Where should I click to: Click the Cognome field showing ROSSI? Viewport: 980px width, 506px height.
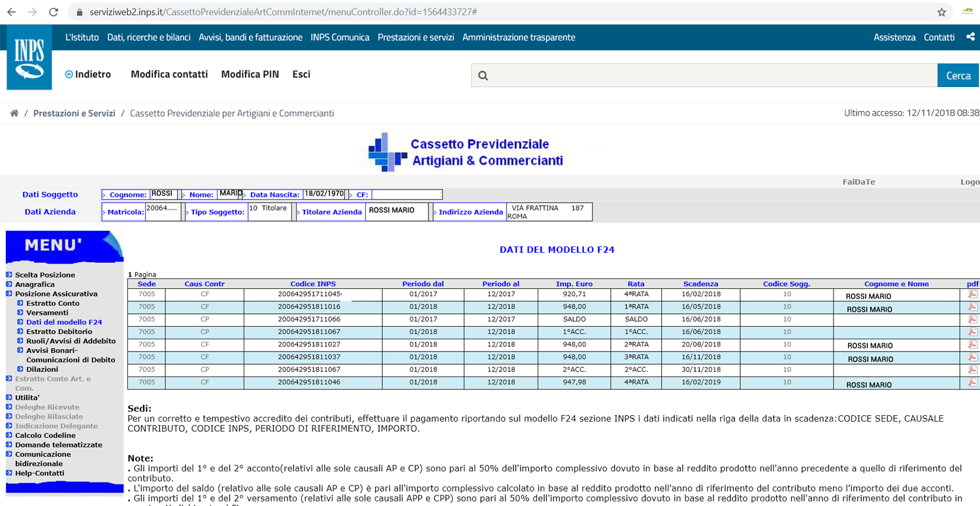[x=163, y=194]
